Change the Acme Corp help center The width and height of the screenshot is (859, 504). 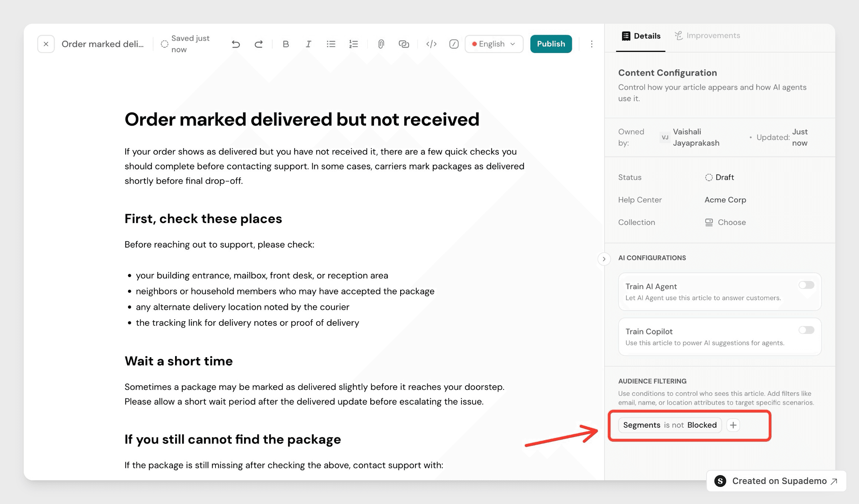725,200
